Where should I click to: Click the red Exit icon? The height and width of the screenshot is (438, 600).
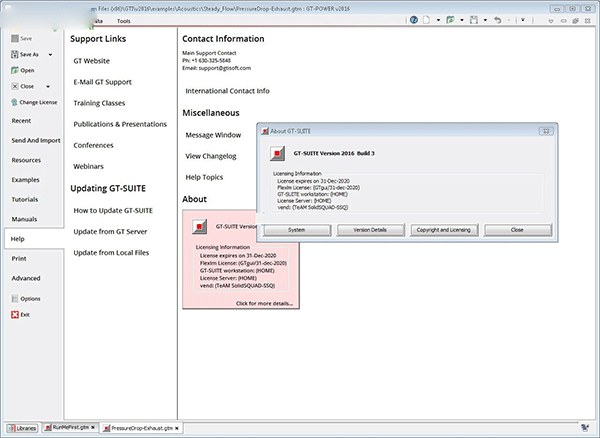(15, 314)
